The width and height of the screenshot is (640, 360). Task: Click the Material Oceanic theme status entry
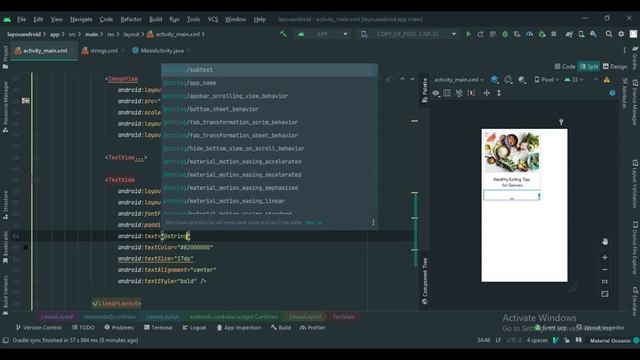point(610,340)
